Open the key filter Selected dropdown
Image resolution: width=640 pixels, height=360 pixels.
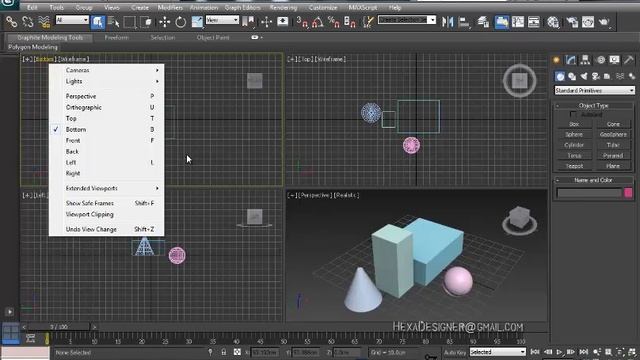(x=498, y=352)
